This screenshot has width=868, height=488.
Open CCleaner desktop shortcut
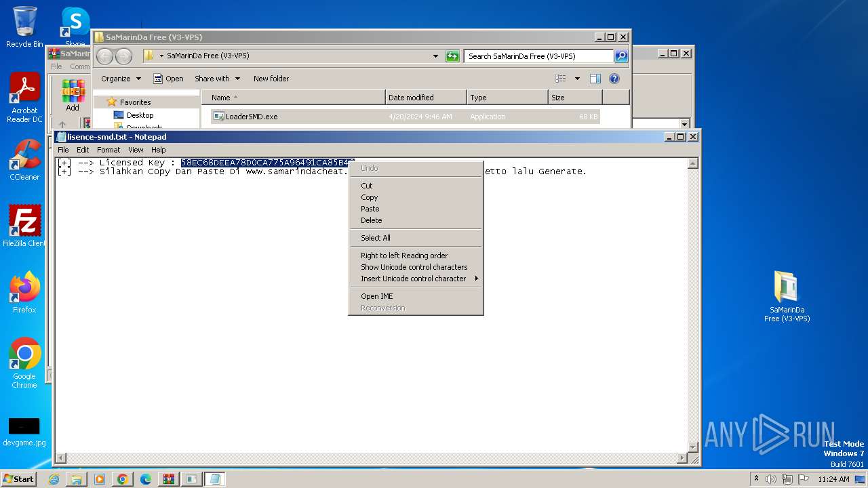point(24,160)
